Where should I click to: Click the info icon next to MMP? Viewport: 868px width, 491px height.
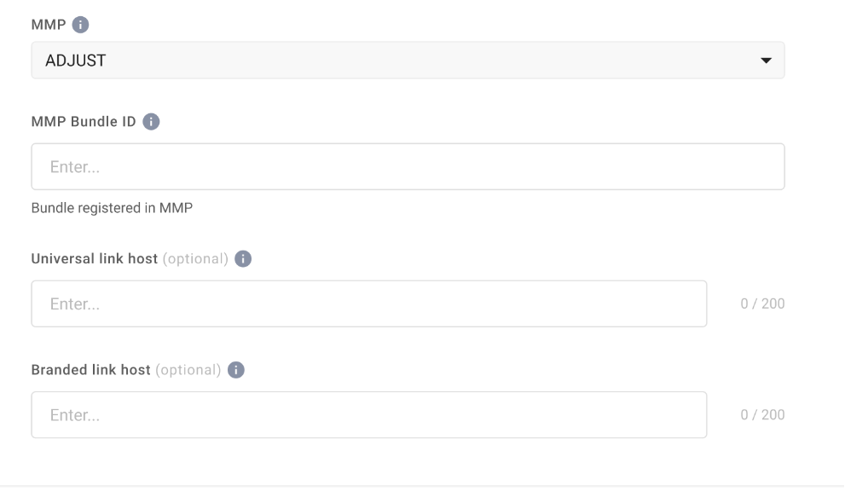(81, 26)
